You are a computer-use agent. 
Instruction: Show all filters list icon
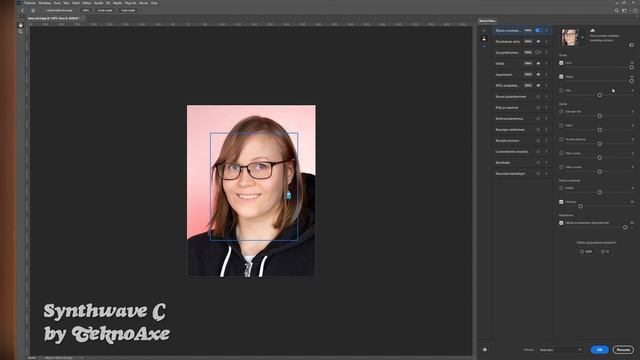pos(484,31)
